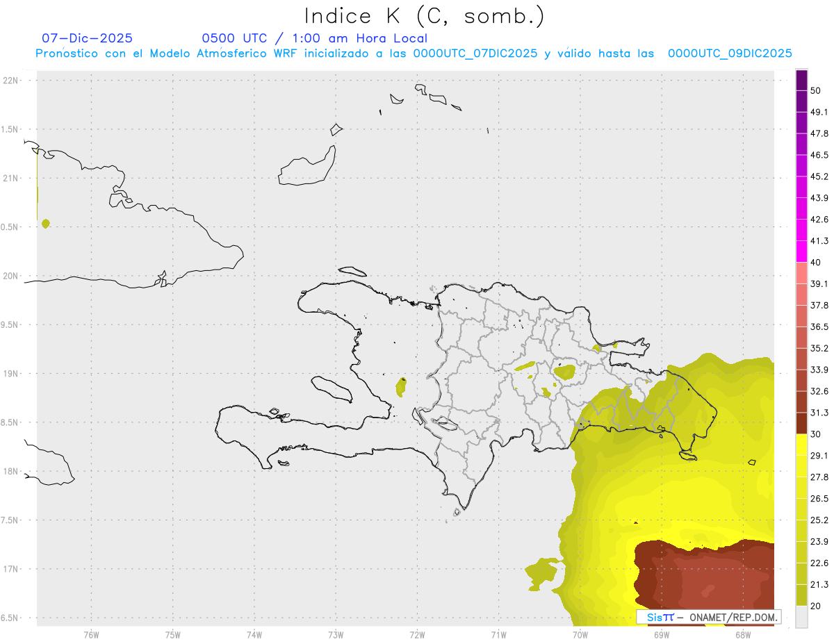Click the bright yellow swatch between 30 and 29.1

tap(801, 445)
